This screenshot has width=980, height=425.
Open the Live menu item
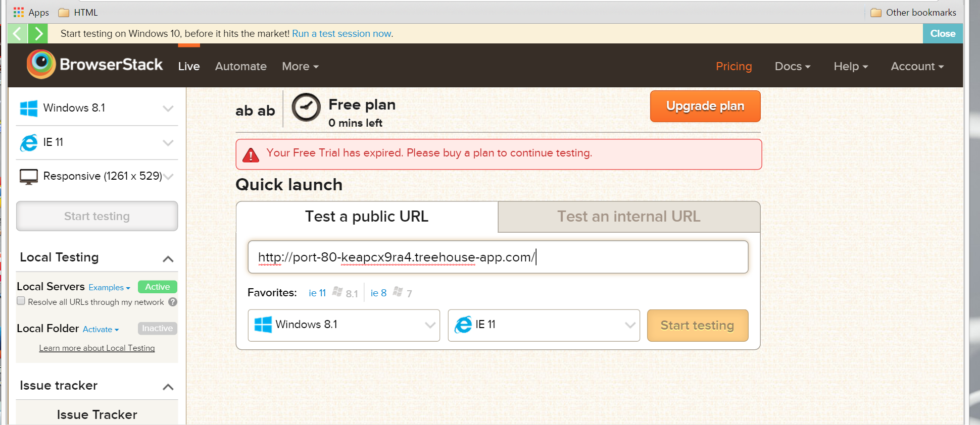tap(189, 66)
